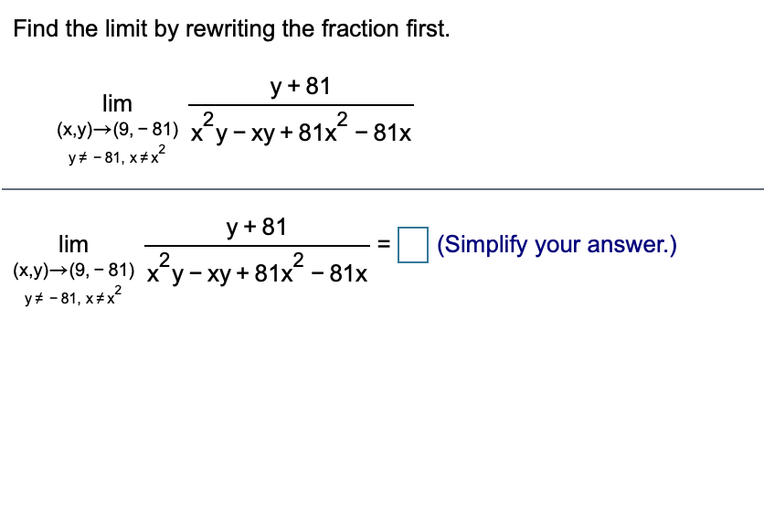Viewport: 764px width, 532px height.
Task: Click the first lim expression
Action: pyautogui.click(x=117, y=103)
